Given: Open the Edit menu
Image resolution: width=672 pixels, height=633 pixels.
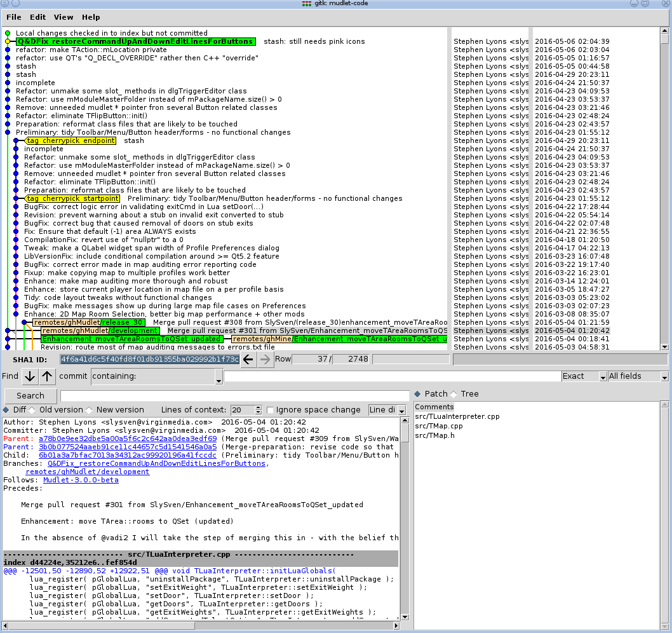Looking at the screenshot, I should (x=37, y=17).
